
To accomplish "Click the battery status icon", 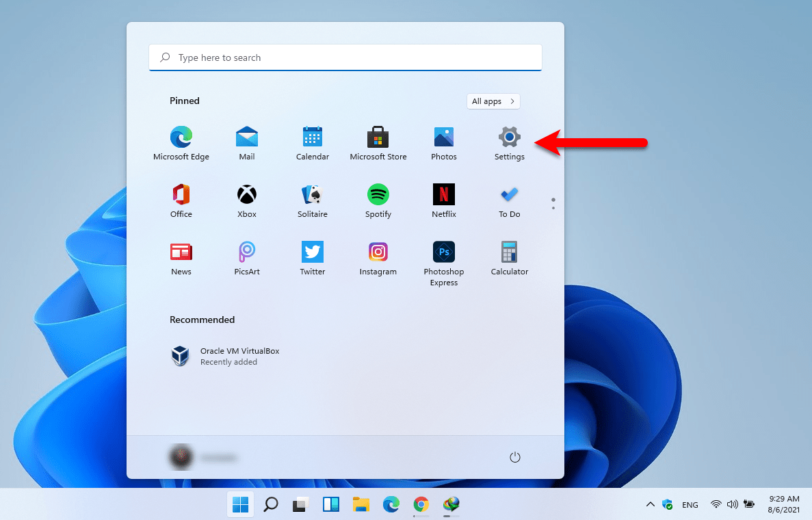I will tap(749, 504).
